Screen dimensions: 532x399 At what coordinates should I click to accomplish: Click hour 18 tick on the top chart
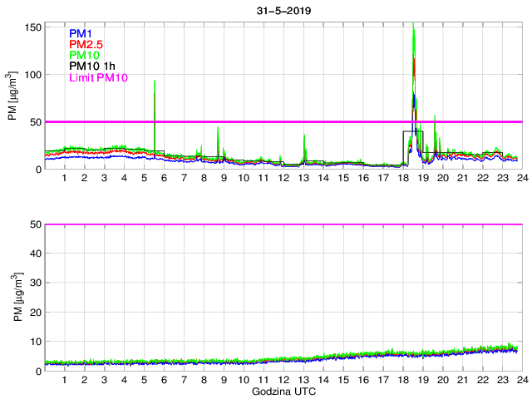(403, 179)
